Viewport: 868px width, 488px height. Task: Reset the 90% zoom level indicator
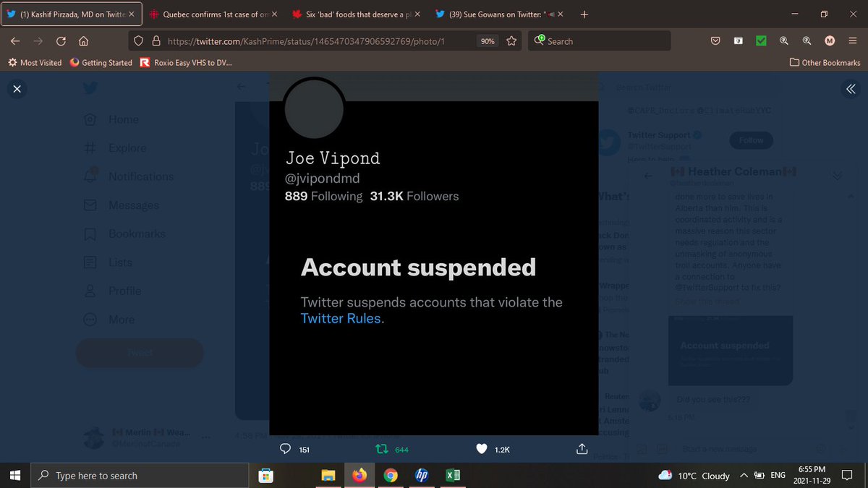(488, 41)
